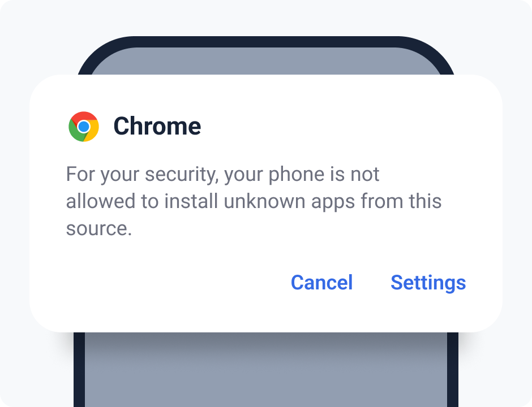Click the phone's dark top bezel

pyautogui.click(x=266, y=42)
